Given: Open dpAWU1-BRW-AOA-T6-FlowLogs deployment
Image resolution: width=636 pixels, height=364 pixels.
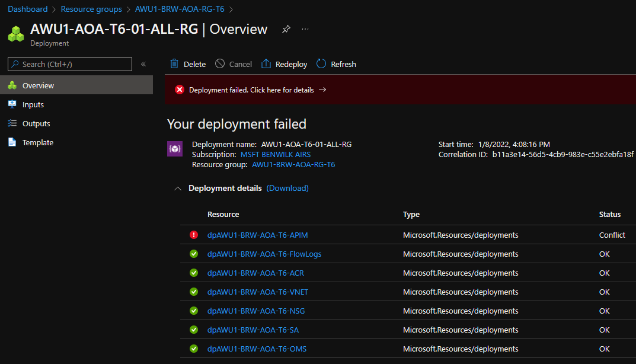Looking at the screenshot, I should (264, 254).
